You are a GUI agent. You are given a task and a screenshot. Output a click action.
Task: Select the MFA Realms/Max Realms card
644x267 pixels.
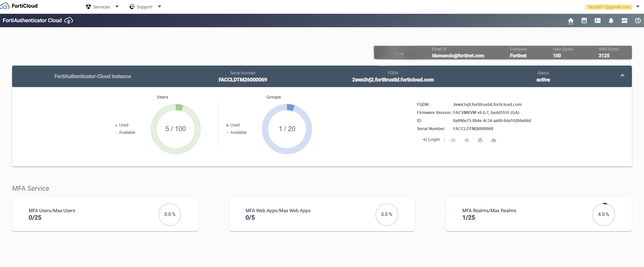539,215
